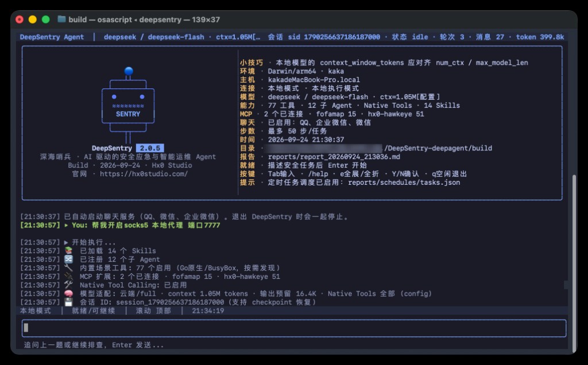
Task: Click the /help key hint
Action: [x=318, y=174]
